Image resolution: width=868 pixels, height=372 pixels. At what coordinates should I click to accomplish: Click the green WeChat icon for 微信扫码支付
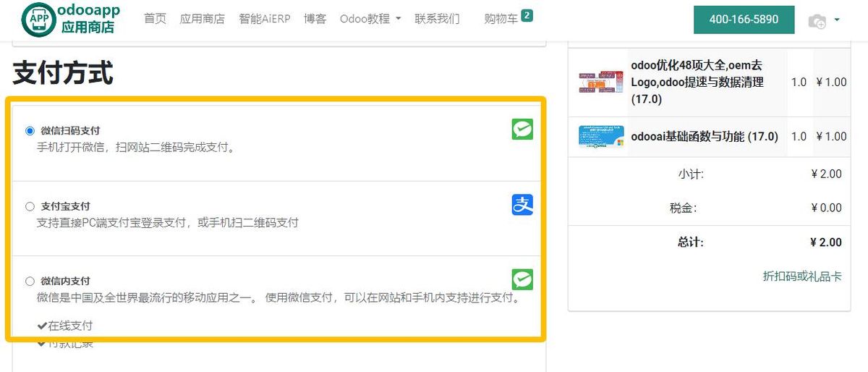pos(522,130)
